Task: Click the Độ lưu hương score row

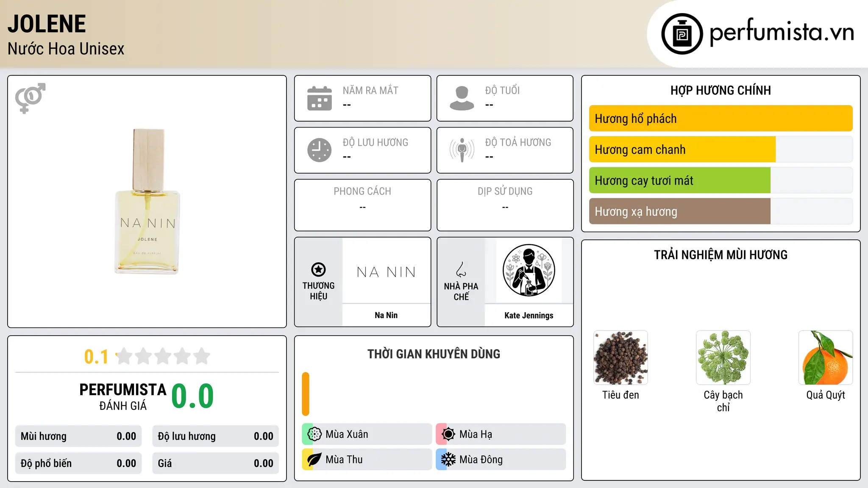Action: 216,436
